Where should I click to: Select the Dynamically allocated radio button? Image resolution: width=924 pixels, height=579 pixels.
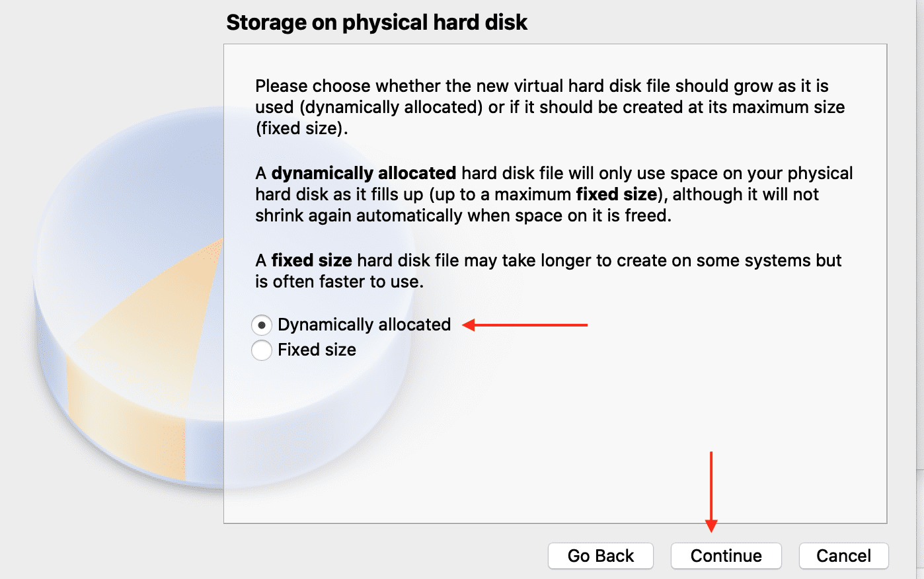pyautogui.click(x=262, y=325)
